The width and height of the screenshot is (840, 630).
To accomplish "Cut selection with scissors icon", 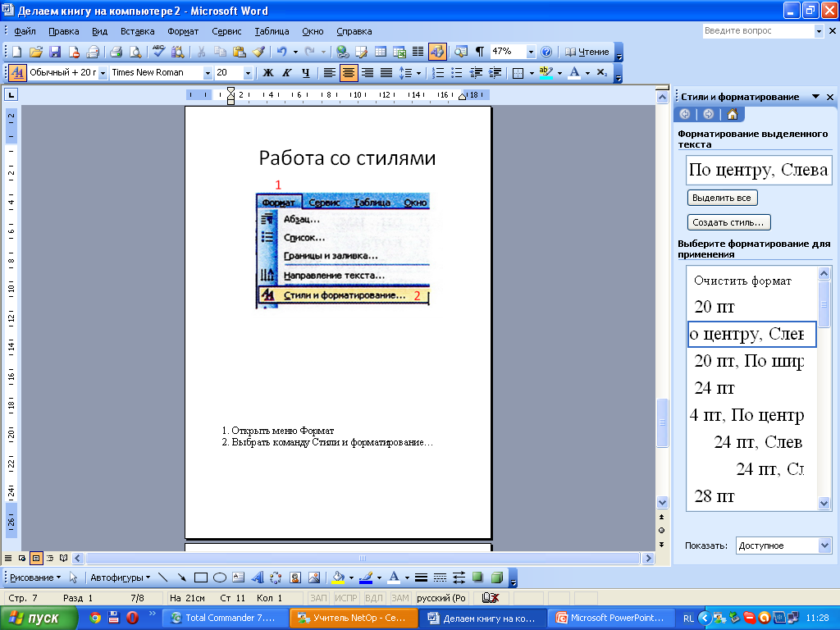I will (201, 52).
